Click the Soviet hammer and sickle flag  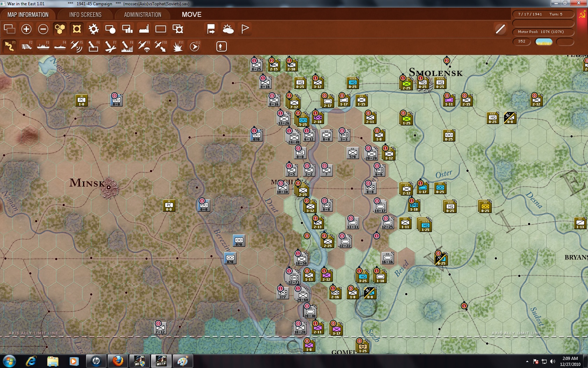click(582, 15)
